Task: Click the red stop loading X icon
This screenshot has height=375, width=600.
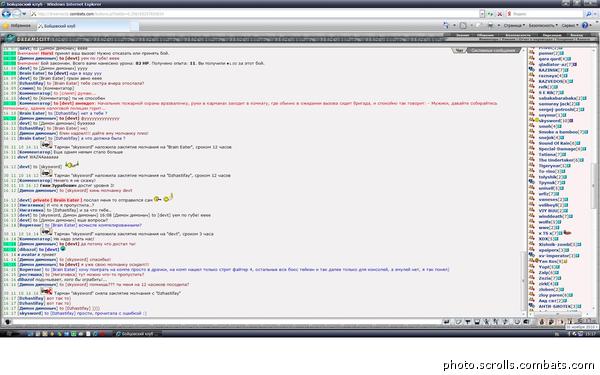Action: (x=500, y=14)
